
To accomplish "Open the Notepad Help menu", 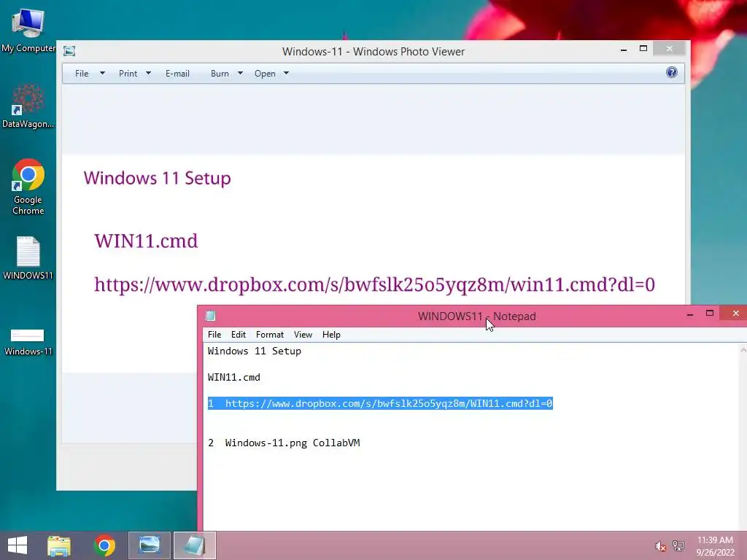I will pyautogui.click(x=331, y=334).
